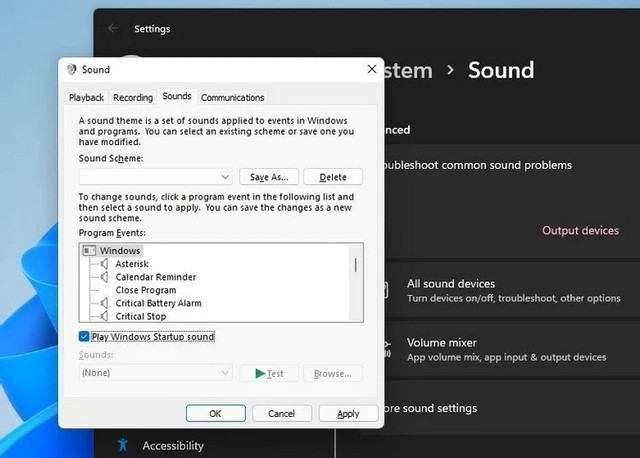Select the Sounds tab
This screenshot has height=458, width=640.
177,96
